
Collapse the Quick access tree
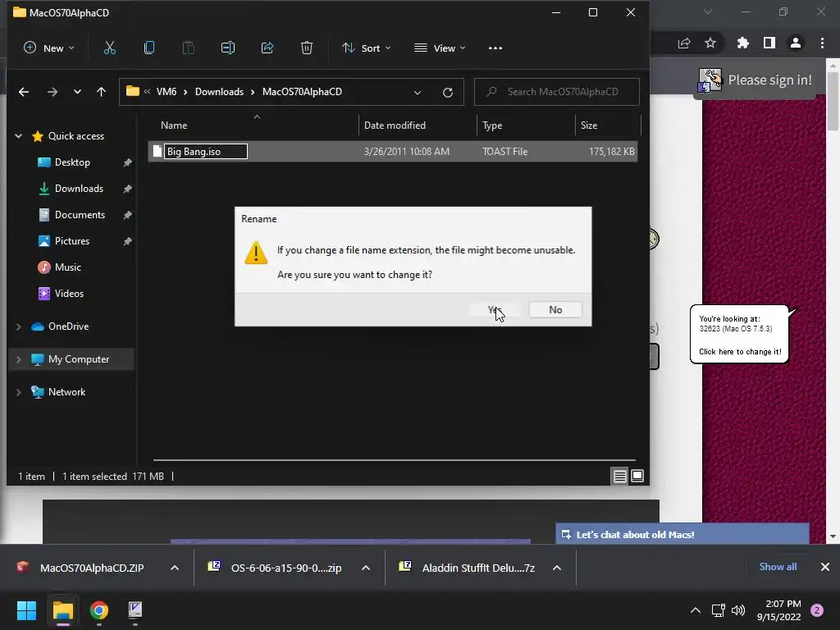click(18, 136)
